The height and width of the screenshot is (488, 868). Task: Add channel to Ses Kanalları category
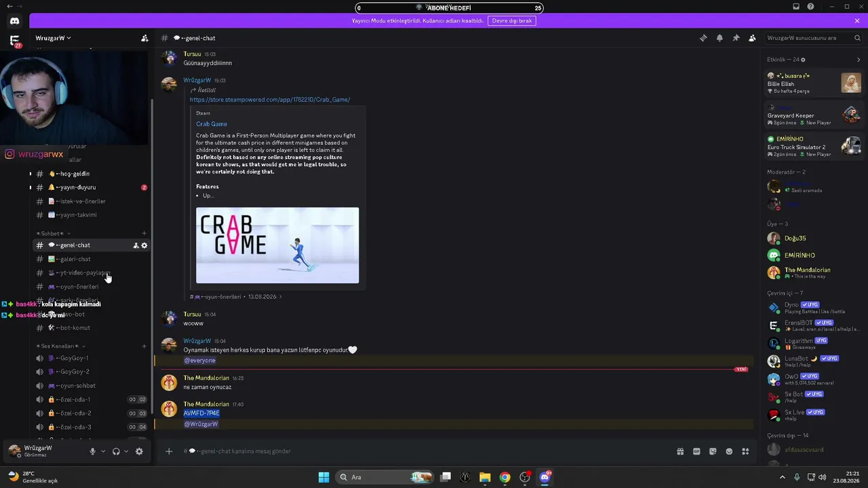(144, 346)
